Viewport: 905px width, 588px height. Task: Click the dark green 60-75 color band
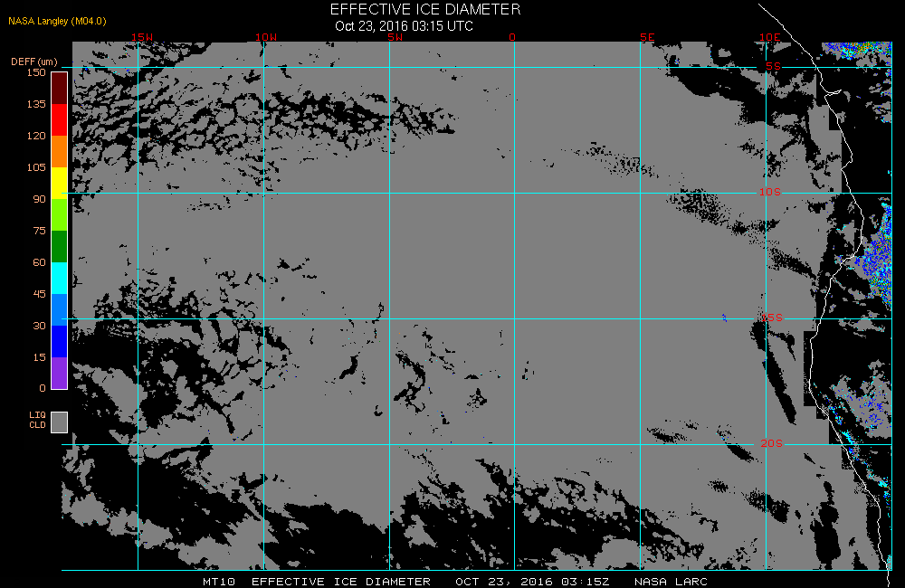(60, 247)
